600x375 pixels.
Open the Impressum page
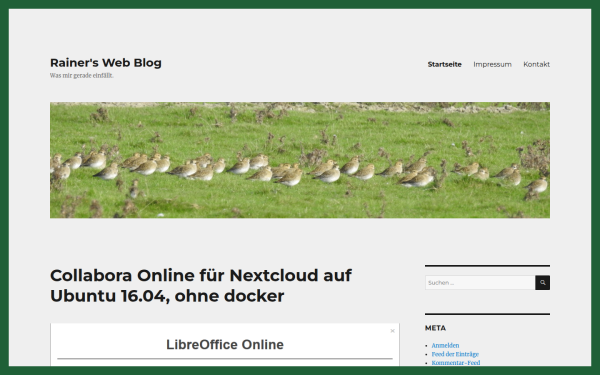492,64
